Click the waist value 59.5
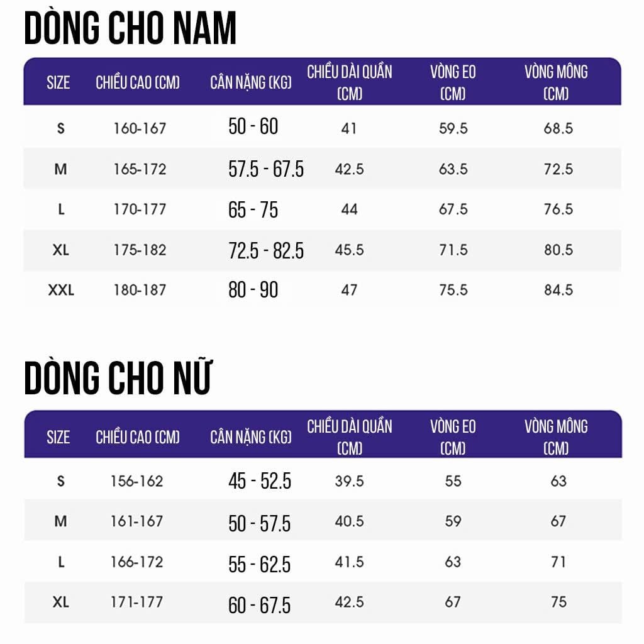 (453, 128)
